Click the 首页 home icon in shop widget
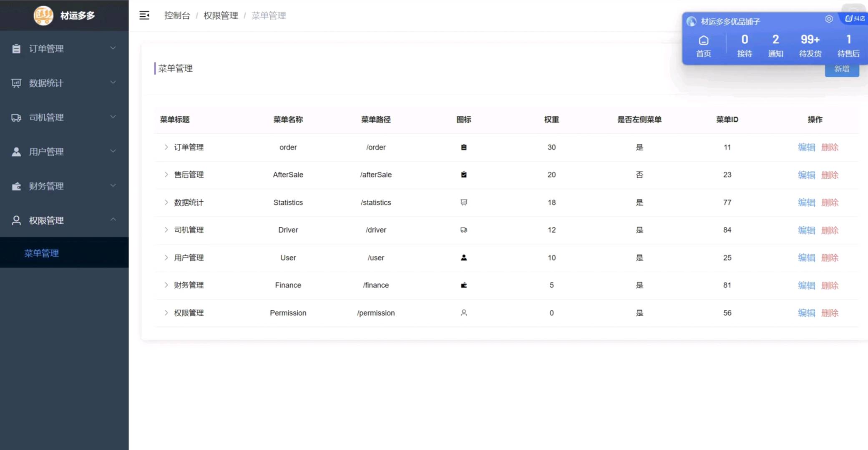 coord(704,41)
